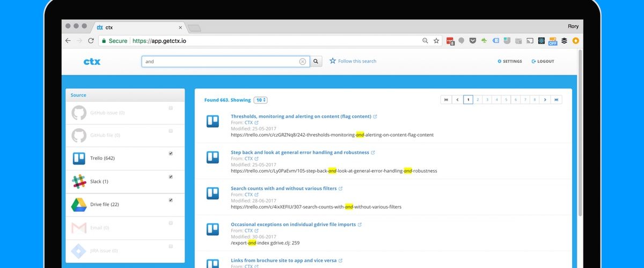
Task: Clear the search field with the X icon
Action: 303,62
